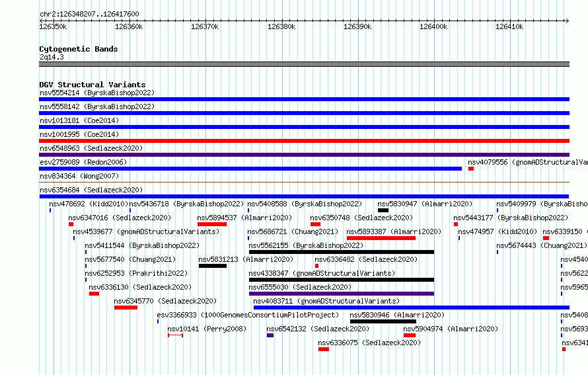The image size is (588, 375).
Task: Click the purple bar under nsv6555030
Action: click(x=342, y=294)
